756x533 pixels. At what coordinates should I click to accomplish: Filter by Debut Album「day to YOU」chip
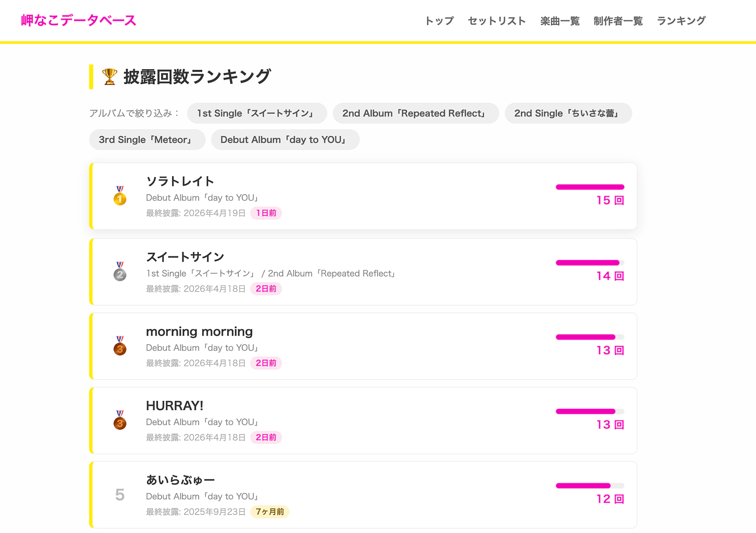pyautogui.click(x=285, y=140)
